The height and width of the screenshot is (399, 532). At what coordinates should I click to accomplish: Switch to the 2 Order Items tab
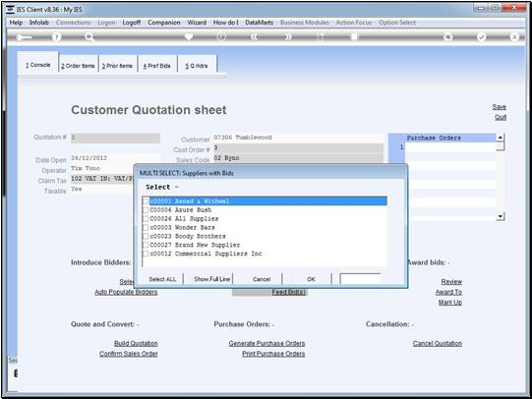78,66
